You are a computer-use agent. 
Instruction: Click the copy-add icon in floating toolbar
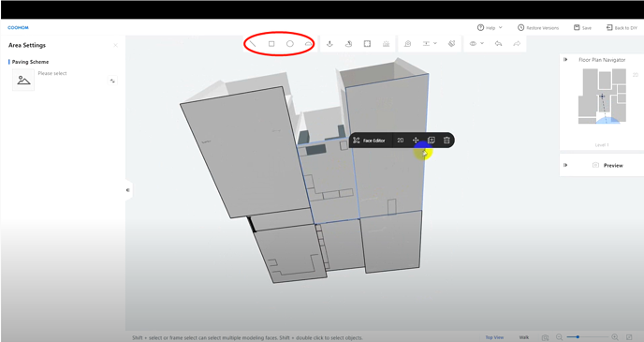(432, 141)
